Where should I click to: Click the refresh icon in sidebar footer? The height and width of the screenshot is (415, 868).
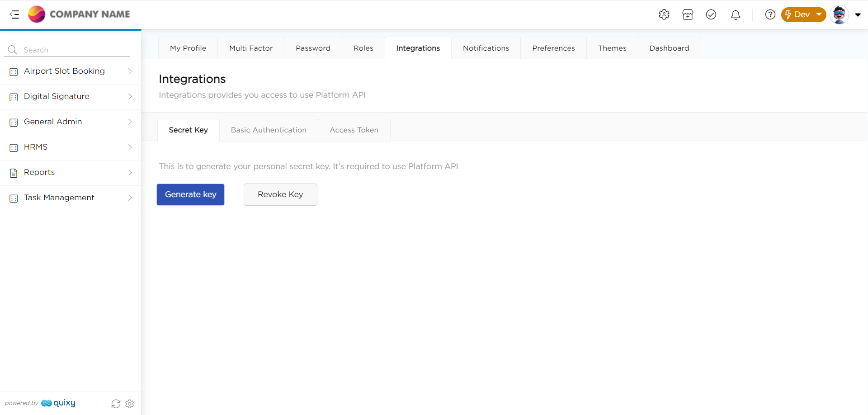pos(116,404)
